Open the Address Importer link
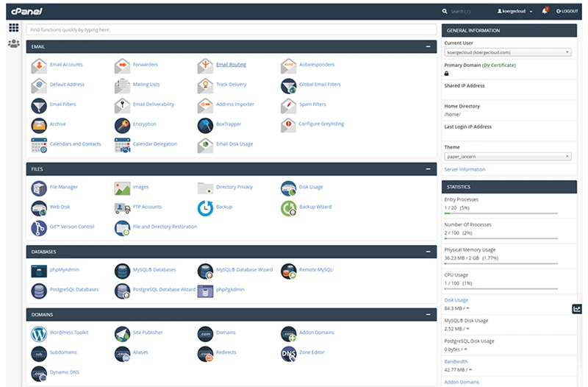The width and height of the screenshot is (588, 387). (x=235, y=104)
